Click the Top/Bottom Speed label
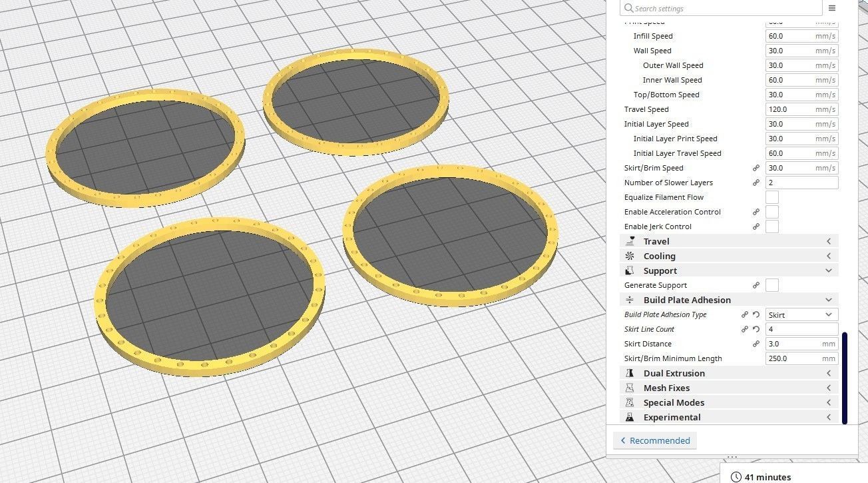Screen dimensions: 868x483 pyautogui.click(x=666, y=95)
